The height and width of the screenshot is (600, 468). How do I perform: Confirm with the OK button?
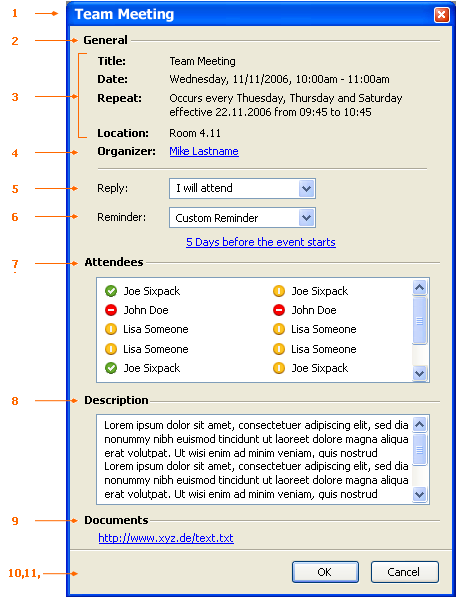click(325, 572)
